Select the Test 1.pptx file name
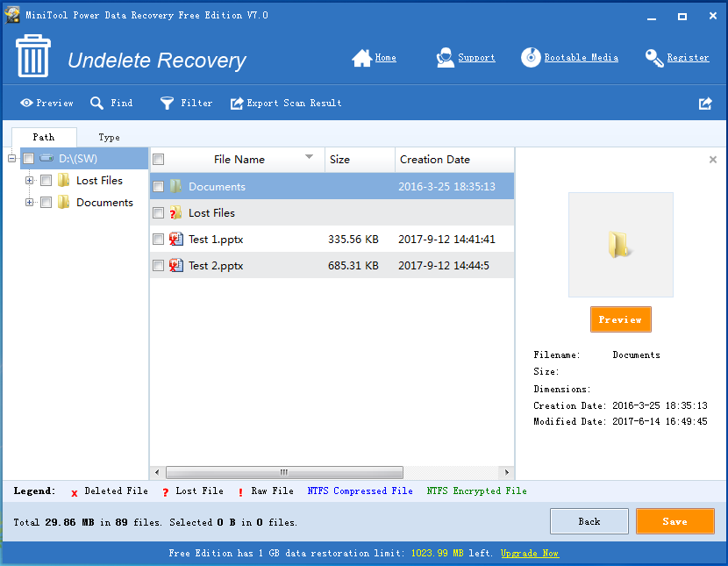This screenshot has height=566, width=728. (x=216, y=239)
